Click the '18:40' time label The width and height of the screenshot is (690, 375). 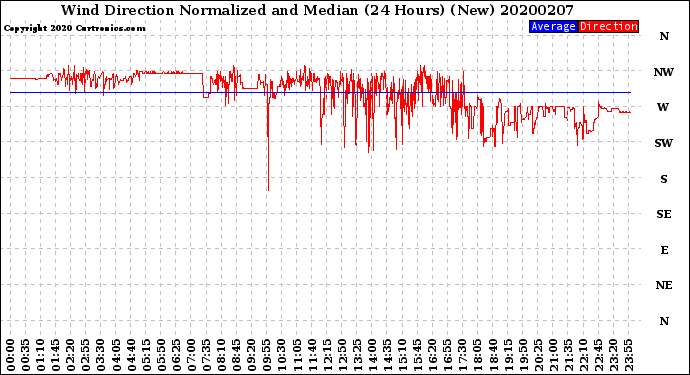coord(493,355)
